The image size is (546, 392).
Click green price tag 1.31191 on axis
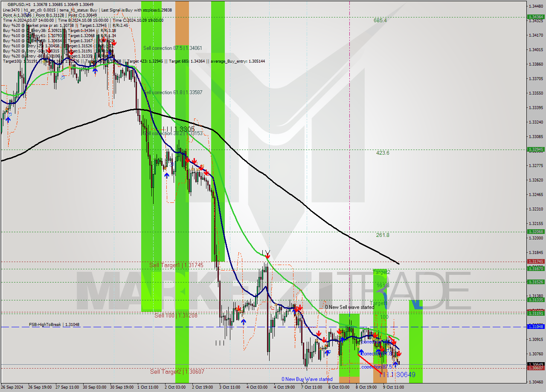pos(535,314)
